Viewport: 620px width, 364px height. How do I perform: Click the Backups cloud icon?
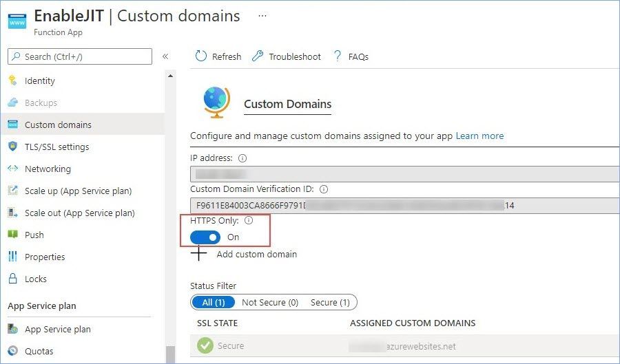click(x=12, y=103)
